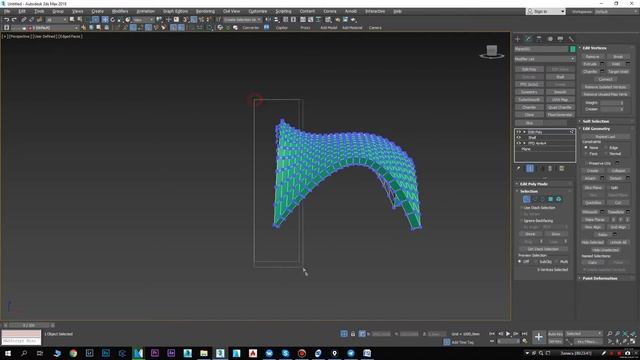Open the Rendering menu
Viewport: 640px width, 360px height.
(x=205, y=11)
